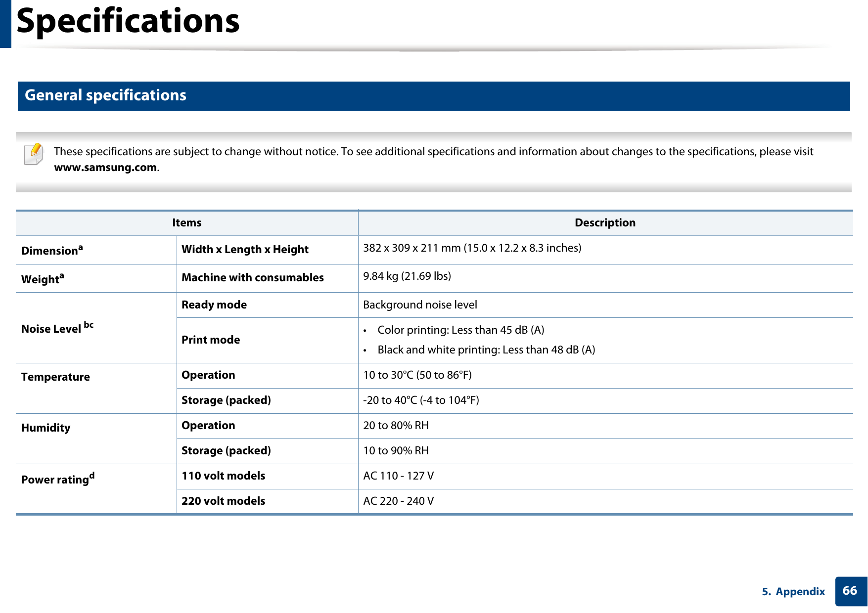The image size is (868, 613).
Task: Select the 110 volt models cell
Action: tap(224, 476)
